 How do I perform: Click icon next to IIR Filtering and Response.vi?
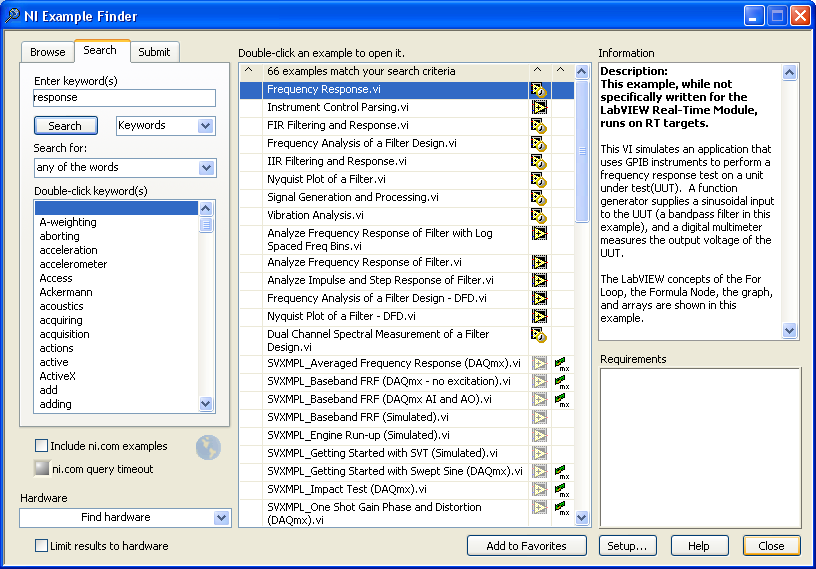coord(539,162)
